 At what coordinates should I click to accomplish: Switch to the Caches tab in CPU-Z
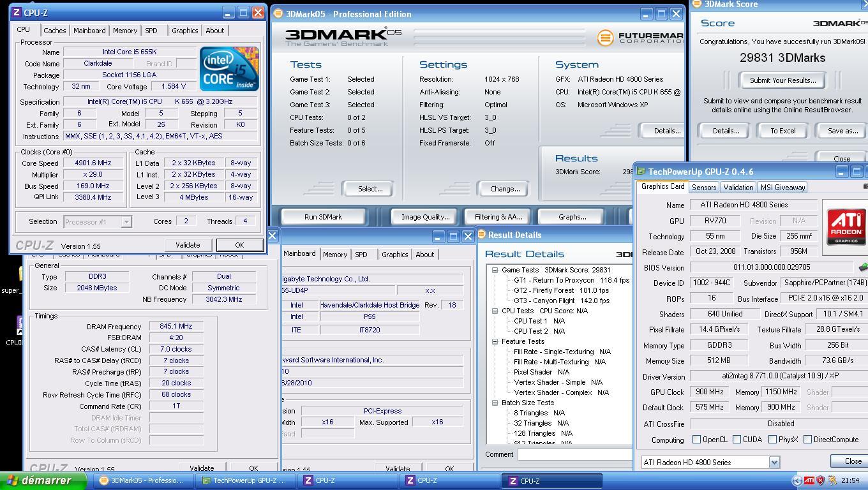coord(55,31)
